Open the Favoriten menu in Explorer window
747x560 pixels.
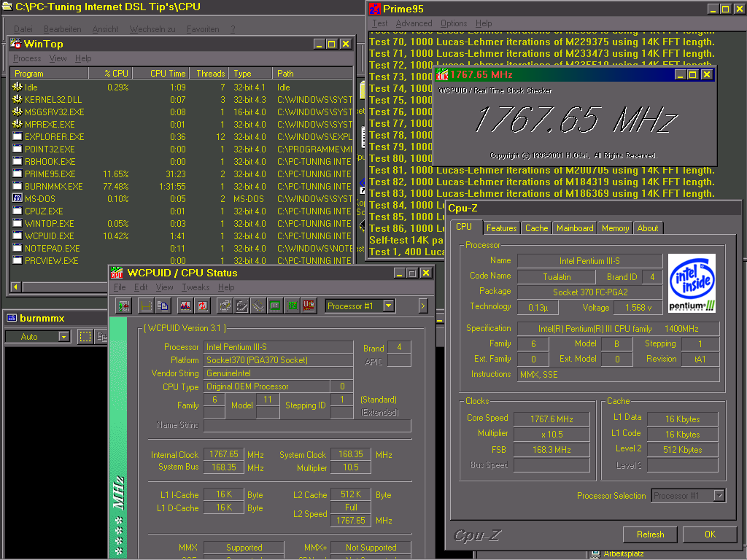pos(203,29)
